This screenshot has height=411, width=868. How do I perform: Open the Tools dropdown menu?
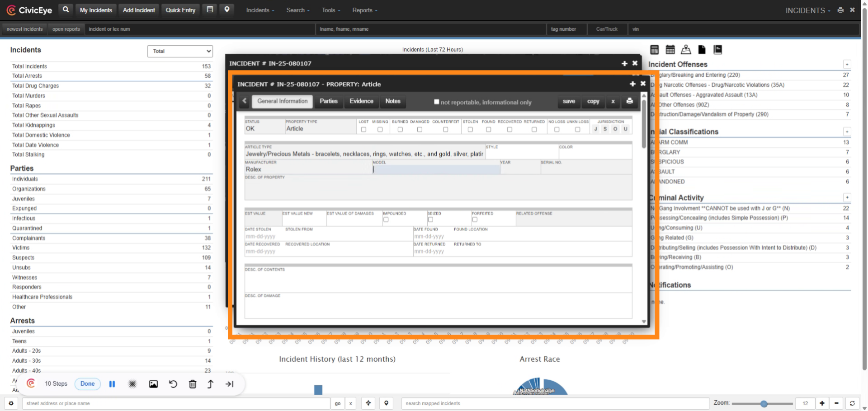pos(331,10)
